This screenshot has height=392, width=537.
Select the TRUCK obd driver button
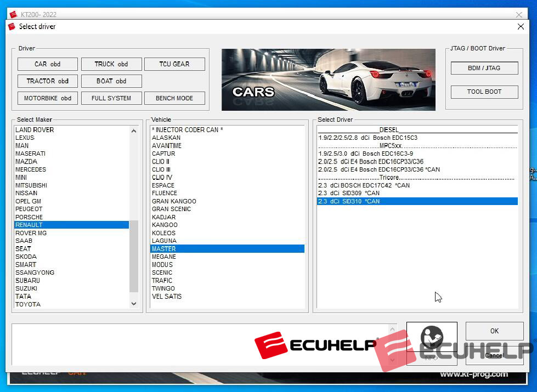pyautogui.click(x=111, y=64)
